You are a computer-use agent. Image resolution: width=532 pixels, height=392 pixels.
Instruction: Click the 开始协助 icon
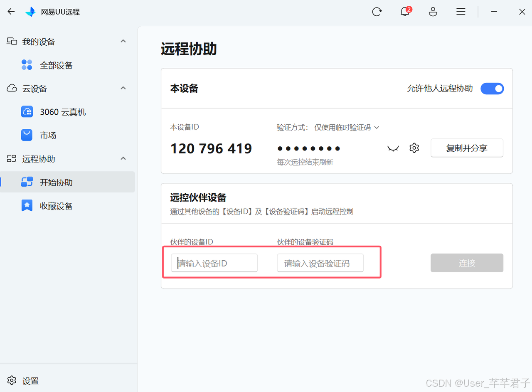(x=27, y=182)
